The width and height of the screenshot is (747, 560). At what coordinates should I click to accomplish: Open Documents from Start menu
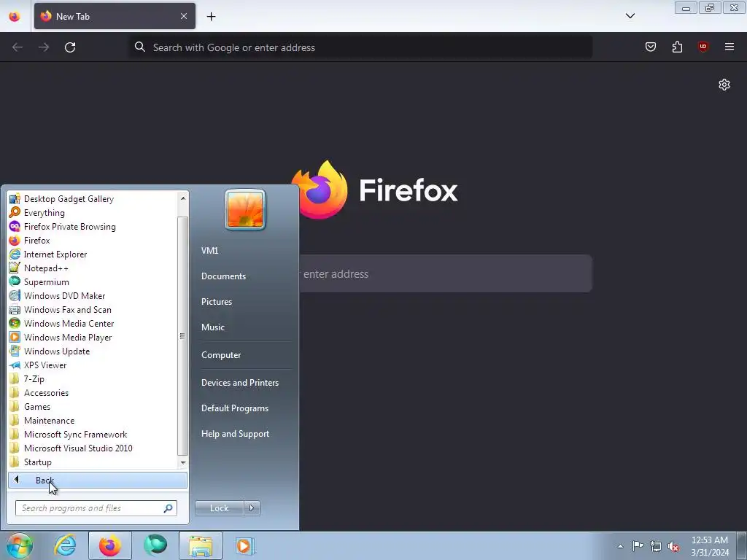point(223,276)
